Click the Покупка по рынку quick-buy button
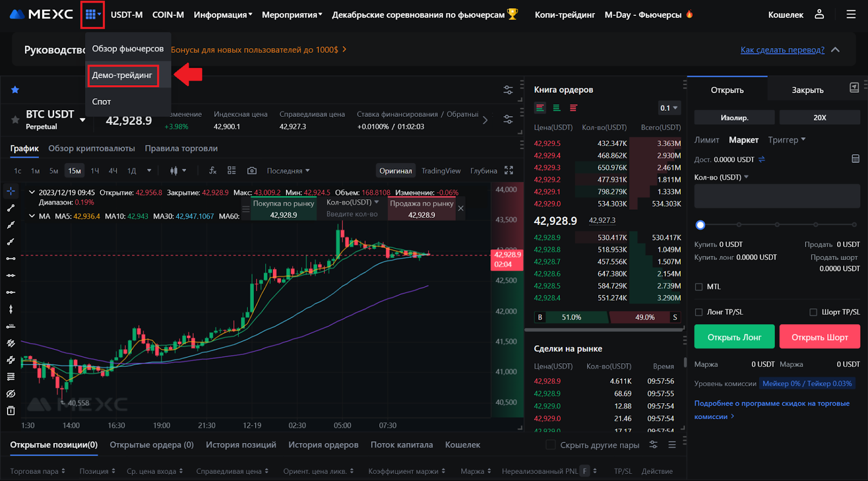 284,209
